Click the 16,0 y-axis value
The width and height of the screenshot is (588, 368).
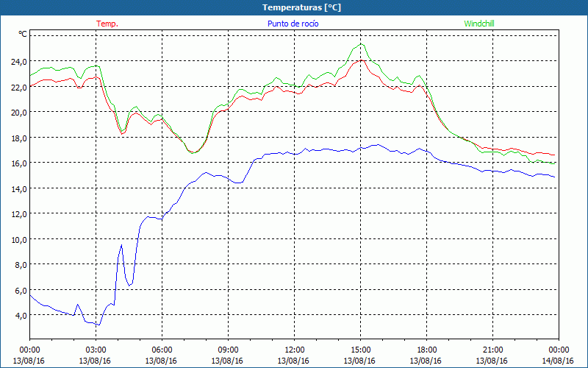[x=19, y=163]
